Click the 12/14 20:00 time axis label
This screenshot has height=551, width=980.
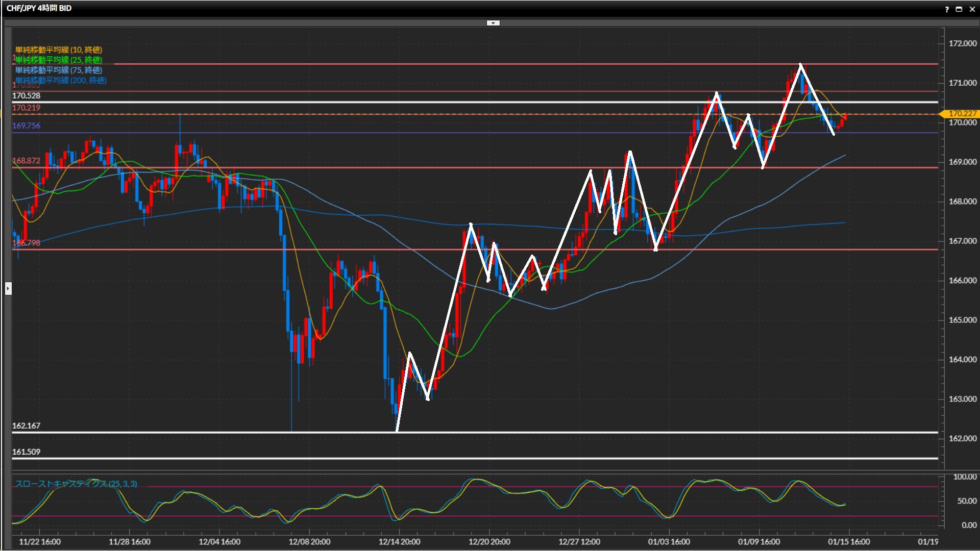pos(399,541)
